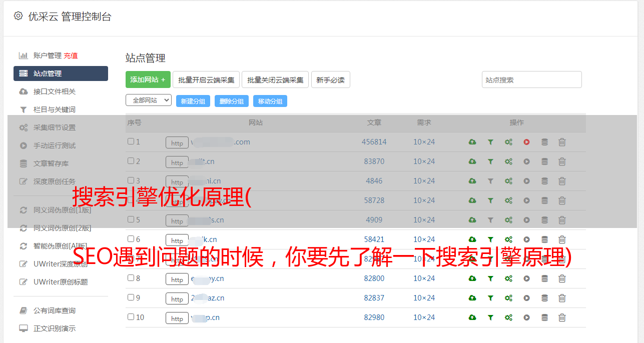Screen dimensions: 644x343
Task: Click the 新手必读 button
Action: [x=330, y=79]
